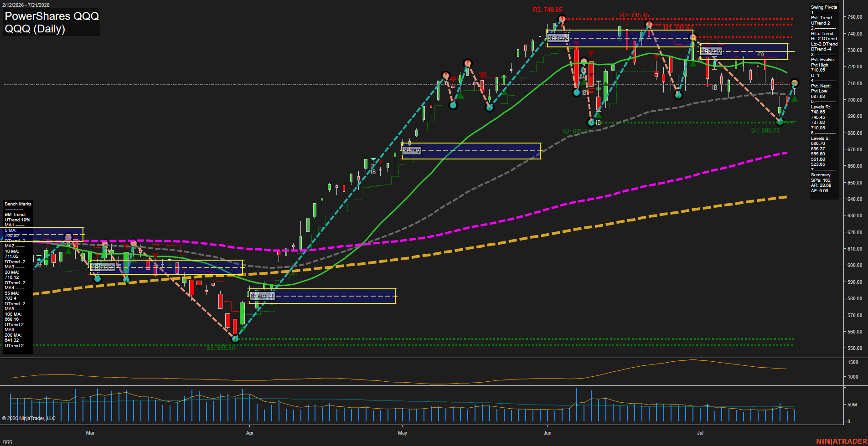868x446 pixels.
Task: Select the QQQ tab at bottom left
Action: pyautogui.click(x=8, y=441)
